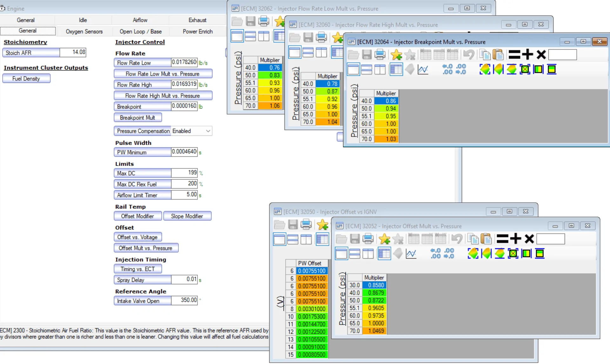610x364 pixels.
Task: Show 2D line graph in 32064 window
Action: pyautogui.click(x=423, y=69)
